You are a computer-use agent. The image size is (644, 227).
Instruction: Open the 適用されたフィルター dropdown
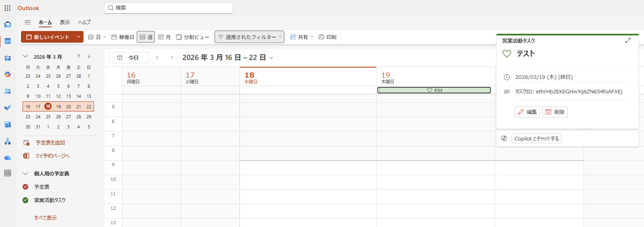click(249, 37)
